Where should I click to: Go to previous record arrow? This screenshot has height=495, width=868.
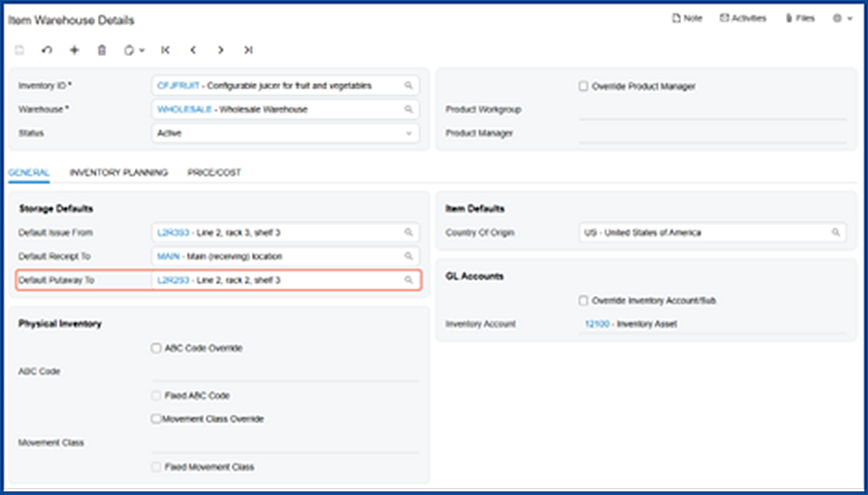(x=193, y=49)
